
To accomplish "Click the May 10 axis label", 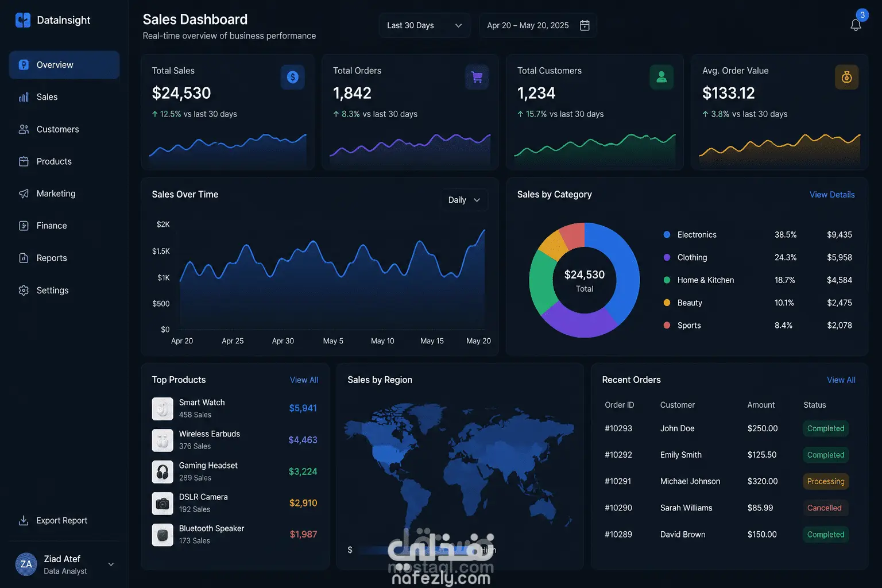I will click(x=382, y=341).
